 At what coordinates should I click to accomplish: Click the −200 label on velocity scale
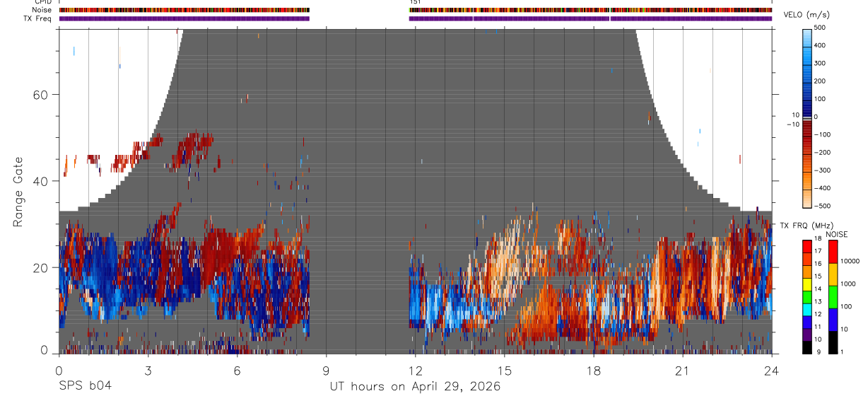click(823, 153)
